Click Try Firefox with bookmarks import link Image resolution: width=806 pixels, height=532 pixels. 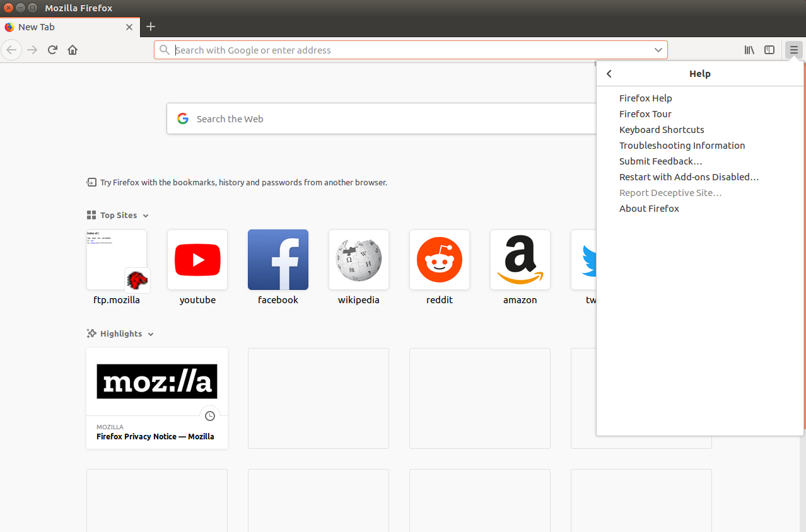coord(243,182)
